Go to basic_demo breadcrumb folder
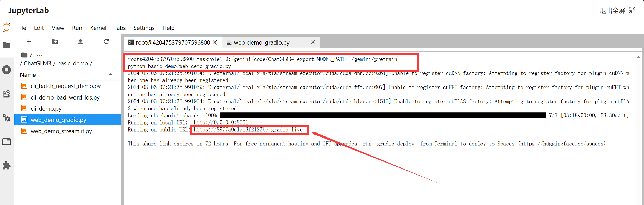Image resolution: width=644 pixels, height=205 pixels. [x=73, y=63]
